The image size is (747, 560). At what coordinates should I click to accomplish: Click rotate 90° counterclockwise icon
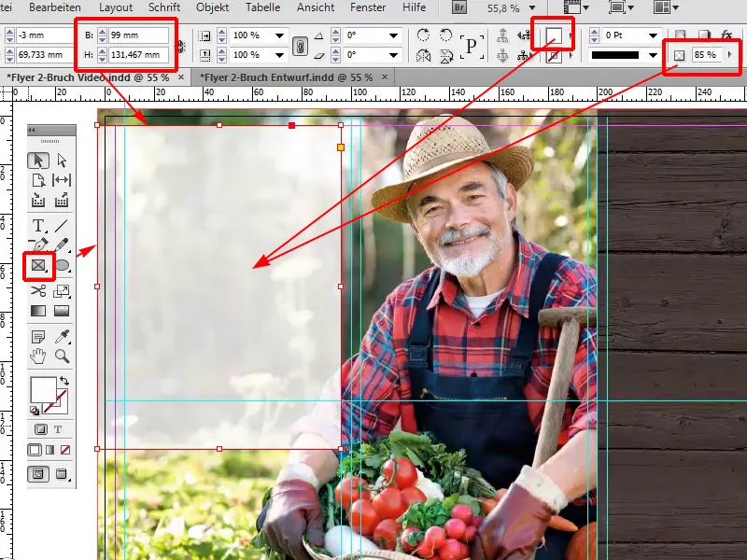tap(446, 35)
